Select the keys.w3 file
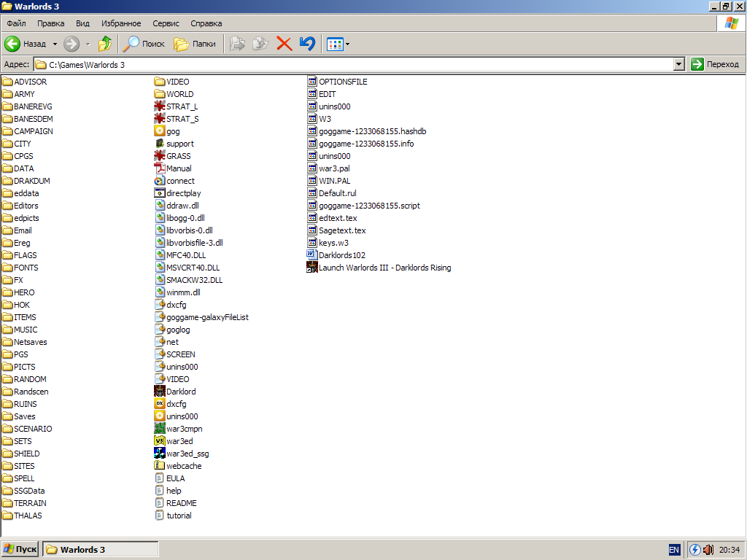The image size is (747, 560). tap(328, 242)
